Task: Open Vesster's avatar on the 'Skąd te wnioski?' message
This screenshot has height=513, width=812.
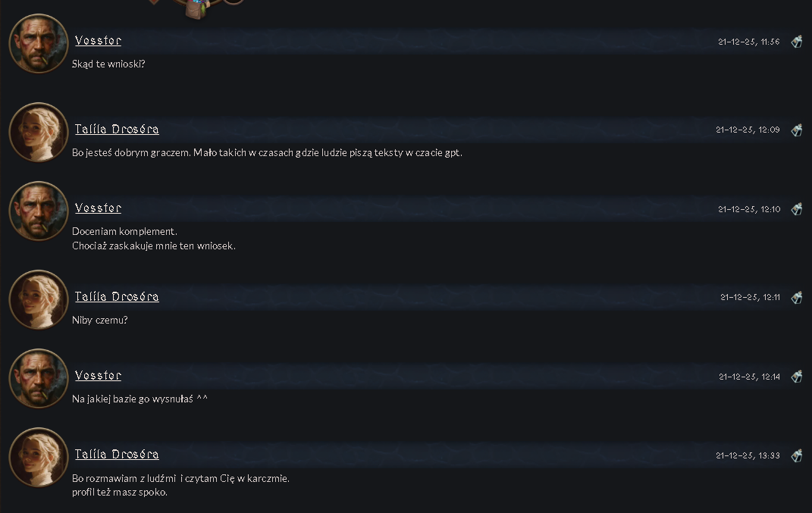Action: 39,43
